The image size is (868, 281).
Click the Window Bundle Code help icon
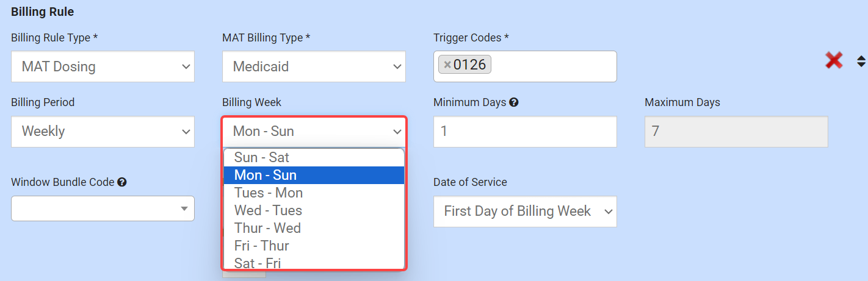point(122,182)
